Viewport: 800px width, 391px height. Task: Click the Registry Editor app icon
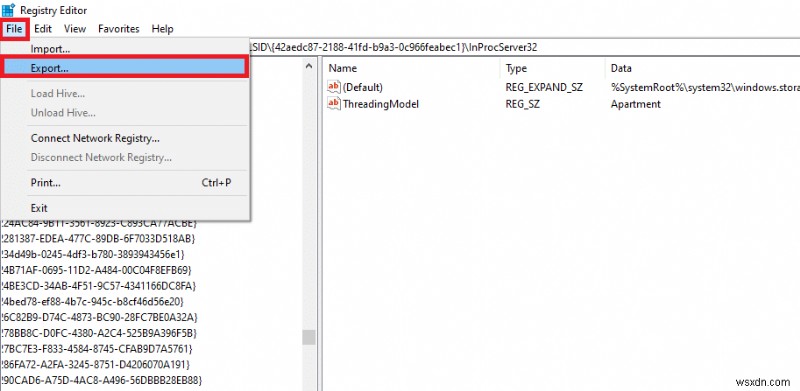click(x=8, y=10)
